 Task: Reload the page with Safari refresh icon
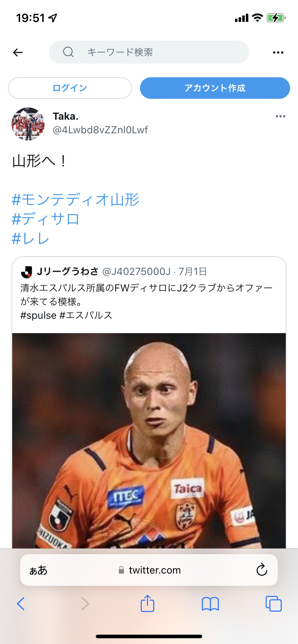pyautogui.click(x=262, y=570)
